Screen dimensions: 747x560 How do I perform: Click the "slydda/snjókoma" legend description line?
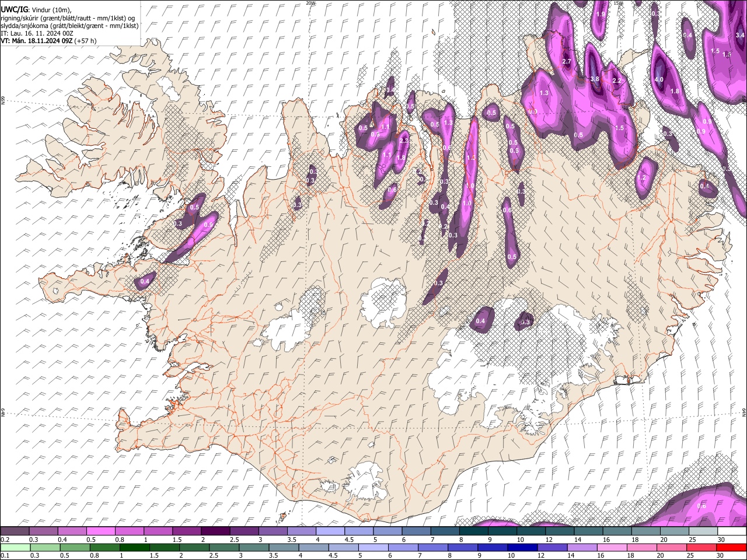point(70,26)
